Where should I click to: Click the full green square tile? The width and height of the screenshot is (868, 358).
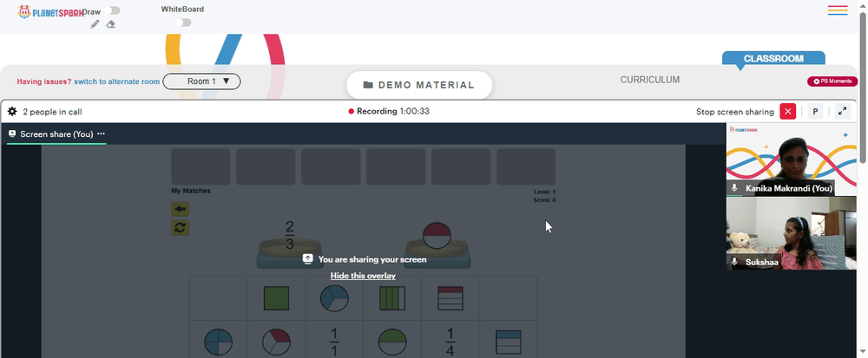click(276, 298)
